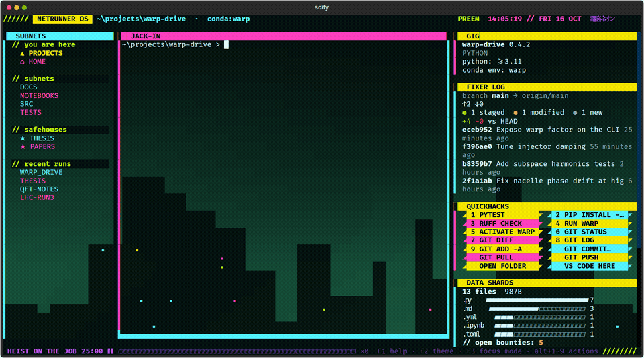The image size is (644, 358).
Task: Click the 14:05:19 clock readout
Action: click(x=504, y=19)
